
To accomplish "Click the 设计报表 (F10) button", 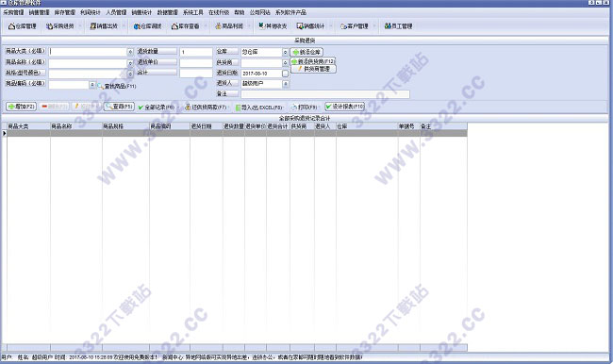I will [x=345, y=107].
